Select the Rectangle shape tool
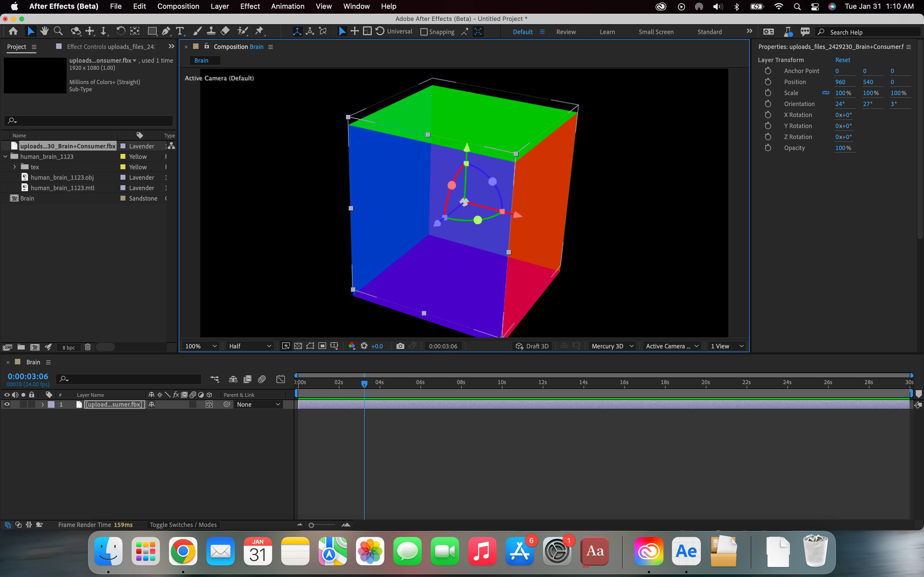Screen dimensions: 924x577 tap(152, 31)
